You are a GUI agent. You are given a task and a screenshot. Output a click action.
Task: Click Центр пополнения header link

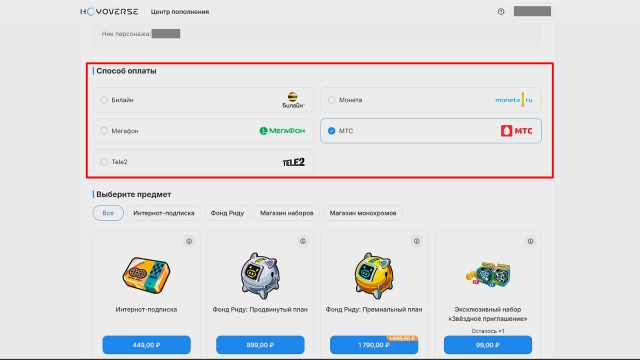coord(180,12)
